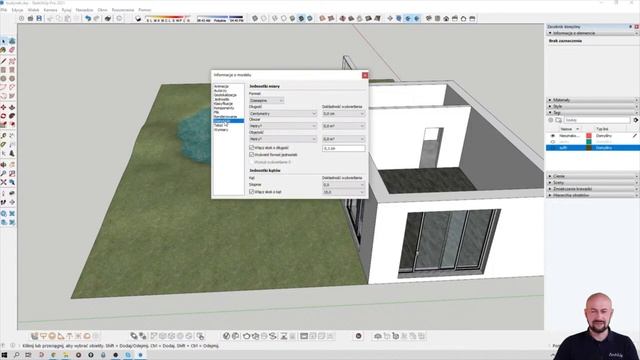Activate the Line drawing tool

point(4,61)
